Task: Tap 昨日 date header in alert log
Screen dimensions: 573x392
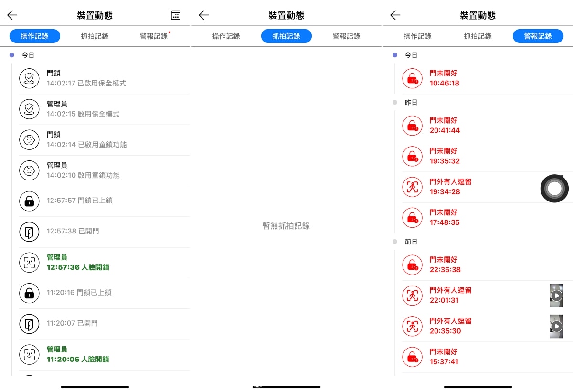Action: pos(411,103)
